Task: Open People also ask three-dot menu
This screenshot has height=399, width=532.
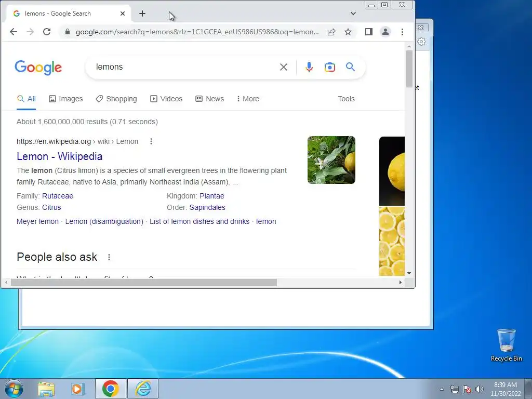Action: pos(109,257)
